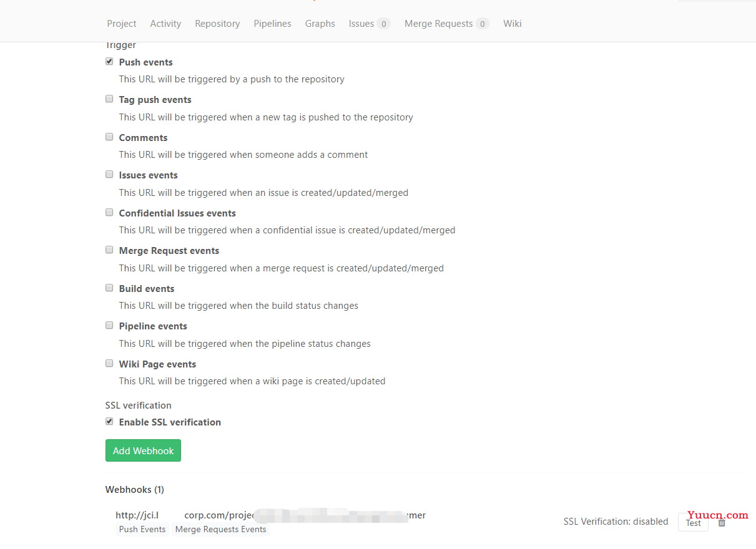This screenshot has width=756, height=549.
Task: Go to the Activity tab
Action: [165, 24]
